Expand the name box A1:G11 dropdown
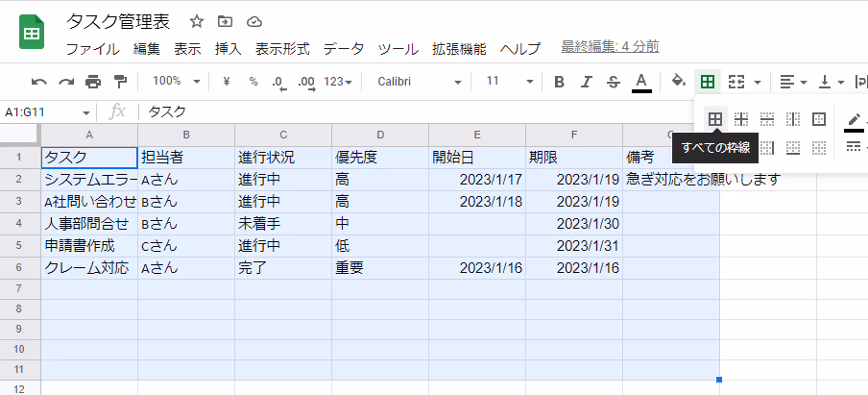Image resolution: width=868 pixels, height=395 pixels. click(85, 112)
